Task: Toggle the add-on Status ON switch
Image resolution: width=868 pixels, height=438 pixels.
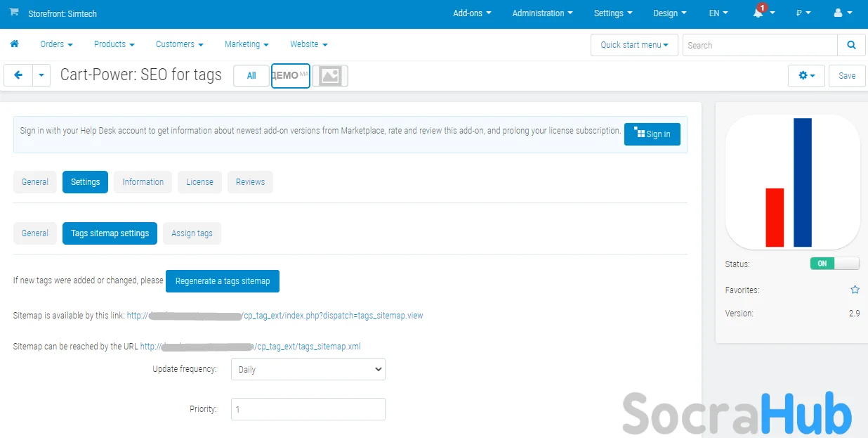Action: [834, 264]
